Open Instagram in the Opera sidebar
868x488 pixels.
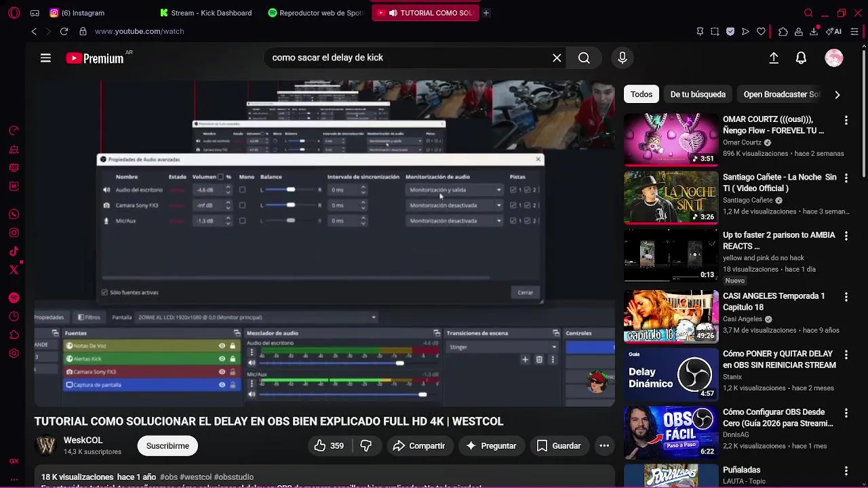pos(14,232)
